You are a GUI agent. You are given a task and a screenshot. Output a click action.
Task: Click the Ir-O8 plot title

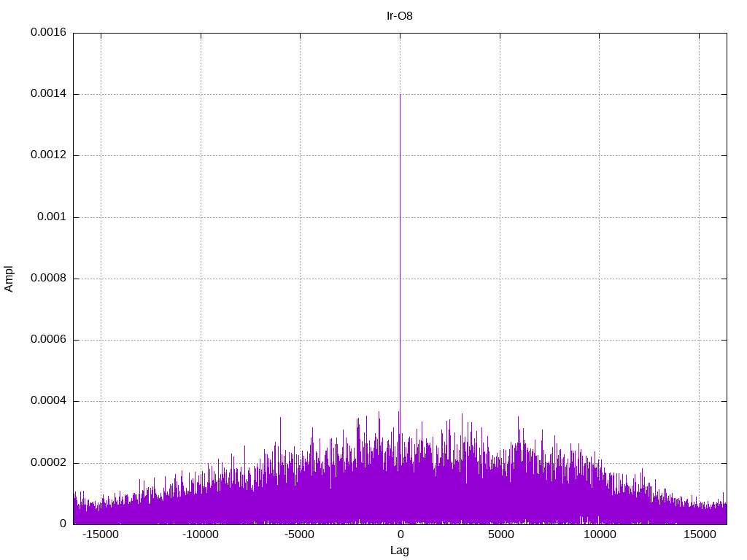[x=399, y=16]
